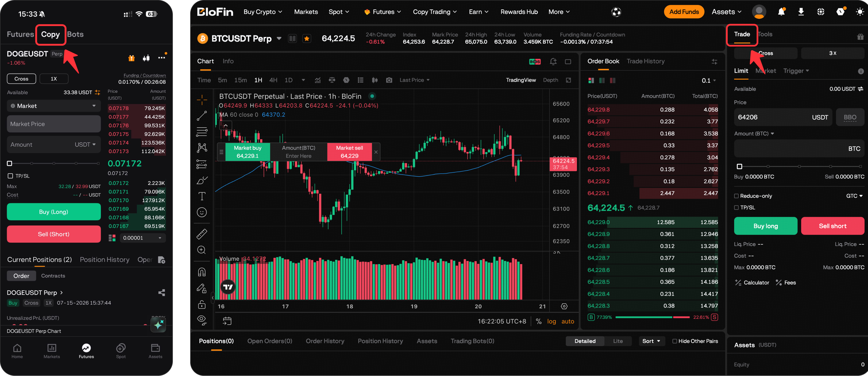The height and width of the screenshot is (376, 868).
Task: Open the Markets page
Action: pos(306,12)
